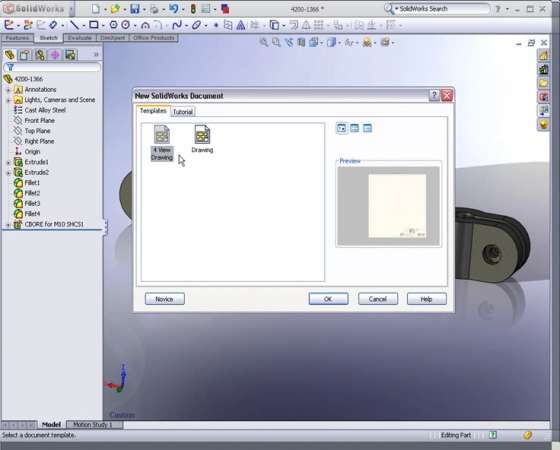
Task: Select Cast Alloy Steel material in tree
Action: coord(45,110)
